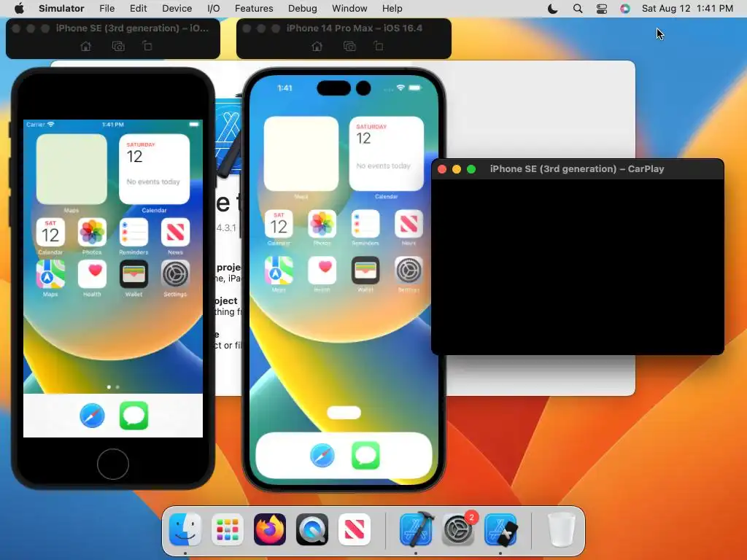Open News app on iPhone 14 Pro Max
Screen dimensions: 747x560
click(409, 224)
